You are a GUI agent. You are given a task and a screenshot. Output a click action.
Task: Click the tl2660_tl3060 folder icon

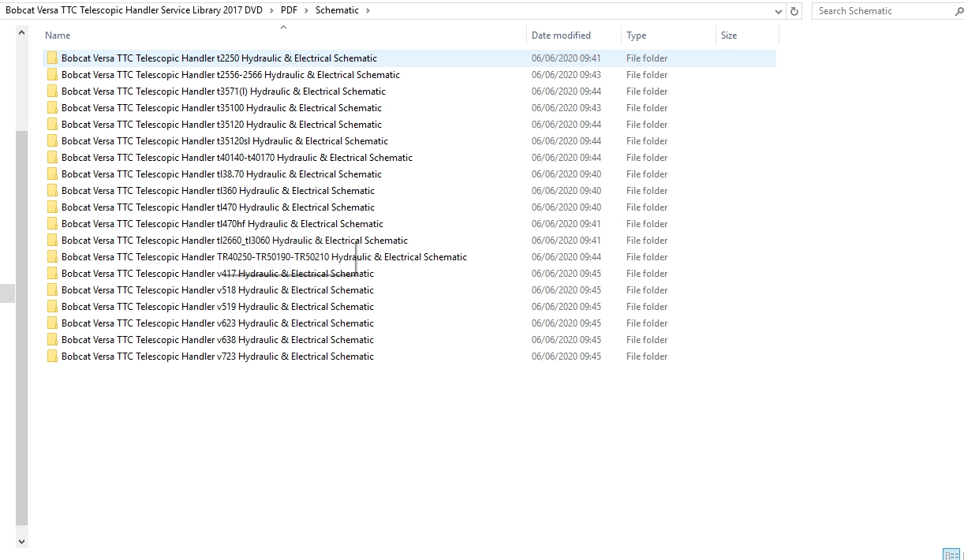point(52,241)
